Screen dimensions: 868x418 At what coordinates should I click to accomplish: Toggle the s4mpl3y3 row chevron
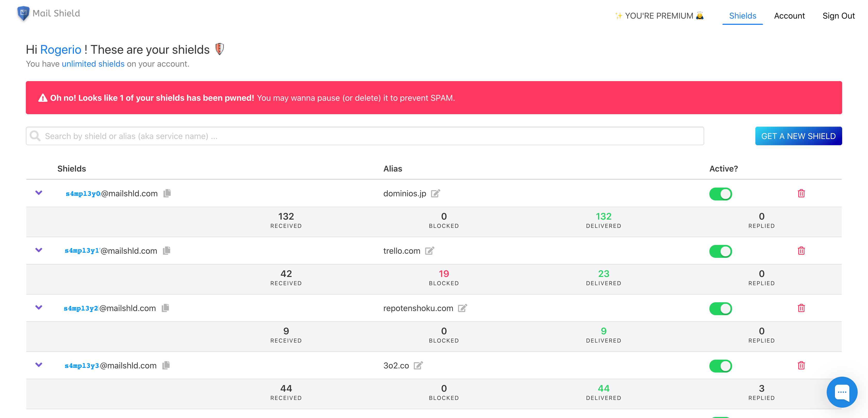click(x=39, y=365)
